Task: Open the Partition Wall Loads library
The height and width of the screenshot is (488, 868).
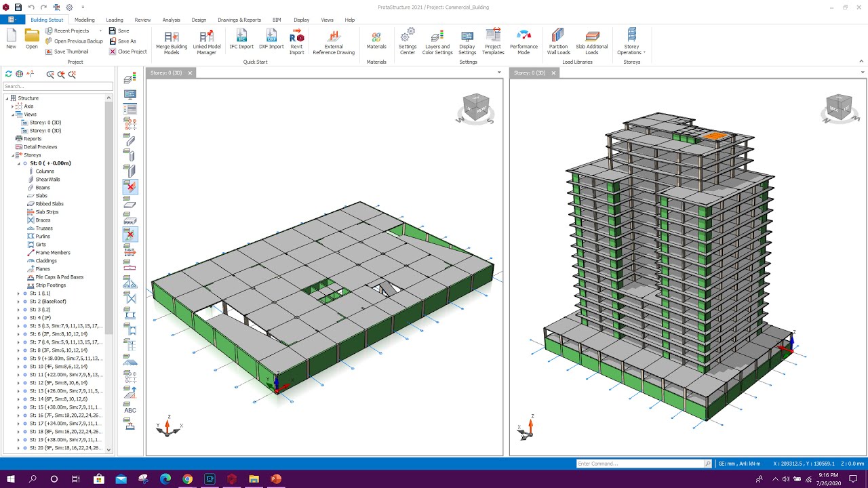Action: click(x=558, y=41)
